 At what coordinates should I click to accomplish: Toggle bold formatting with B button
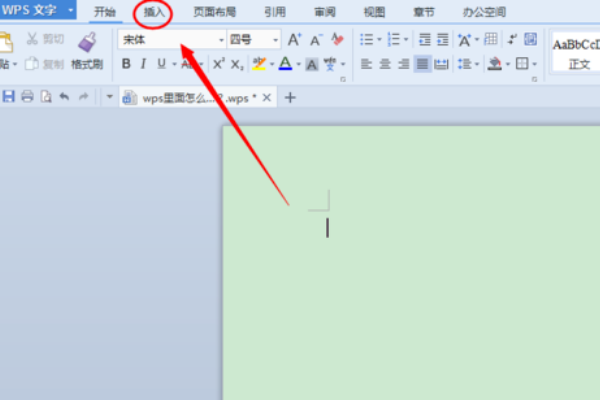tap(126, 64)
